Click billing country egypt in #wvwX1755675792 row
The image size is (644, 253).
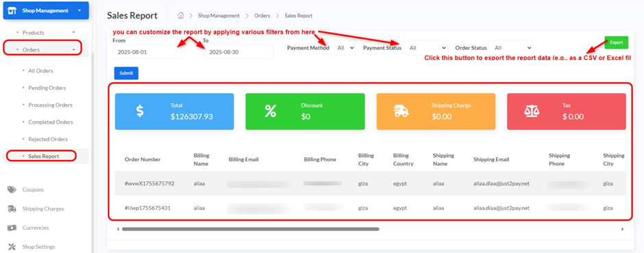point(400,183)
